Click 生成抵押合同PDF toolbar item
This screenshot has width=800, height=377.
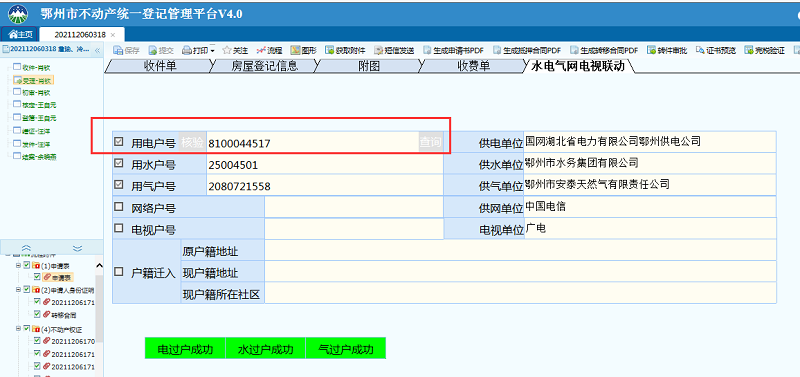527,51
